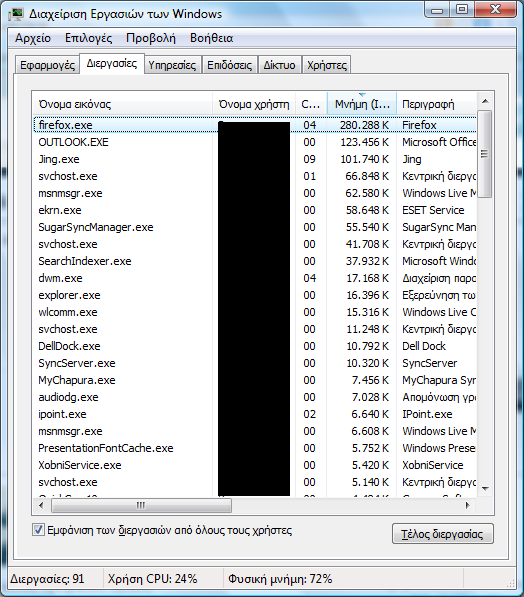Open the Βοήθεια menu
524x597 pixels.
click(211, 38)
